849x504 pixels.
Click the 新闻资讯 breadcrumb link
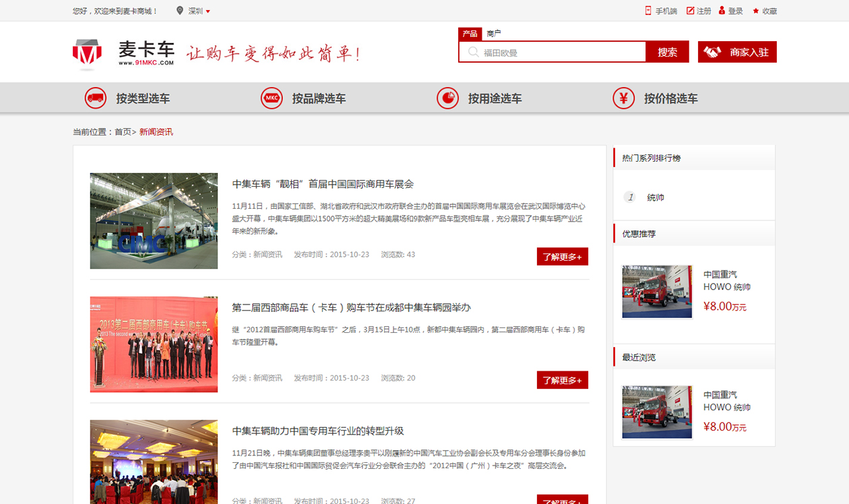click(x=156, y=132)
